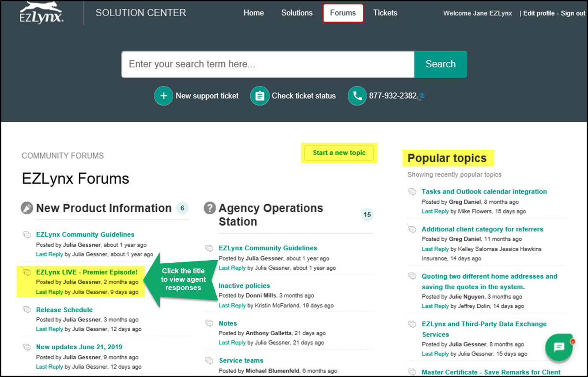Click speech icon beside Master Certificate topic
The height and width of the screenshot is (377, 588).
coord(412,372)
